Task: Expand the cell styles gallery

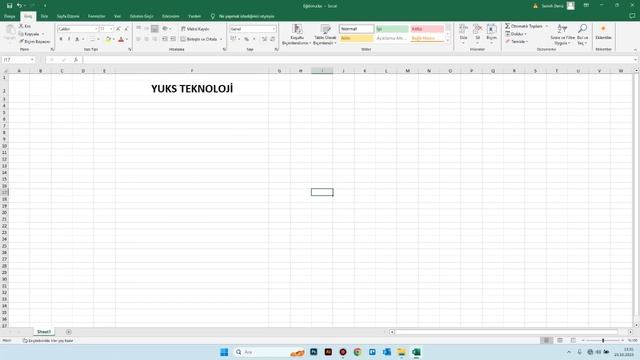Action: click(x=448, y=40)
